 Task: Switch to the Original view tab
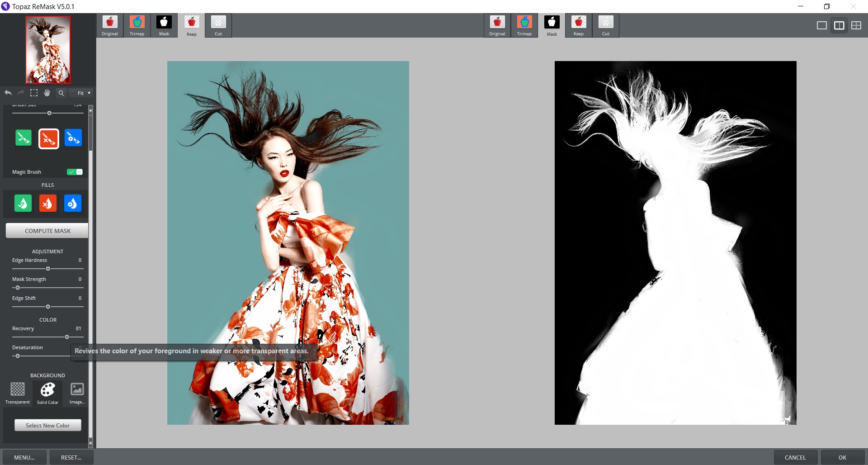(109, 25)
